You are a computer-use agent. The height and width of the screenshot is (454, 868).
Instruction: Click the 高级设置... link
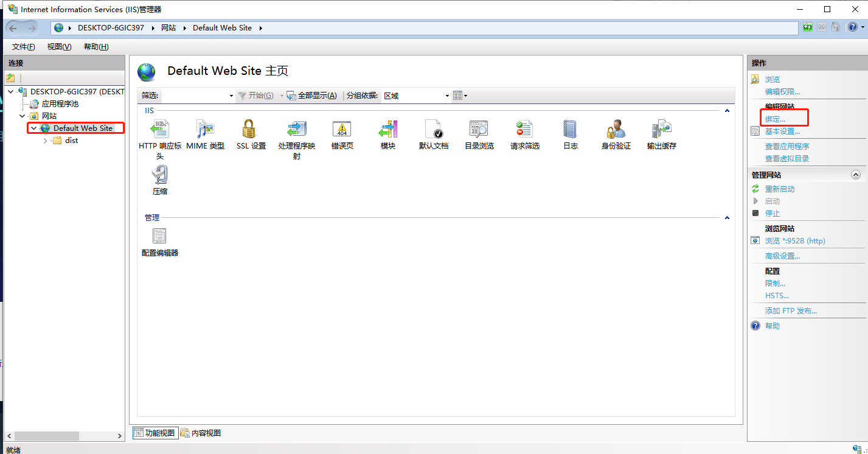[x=782, y=256]
